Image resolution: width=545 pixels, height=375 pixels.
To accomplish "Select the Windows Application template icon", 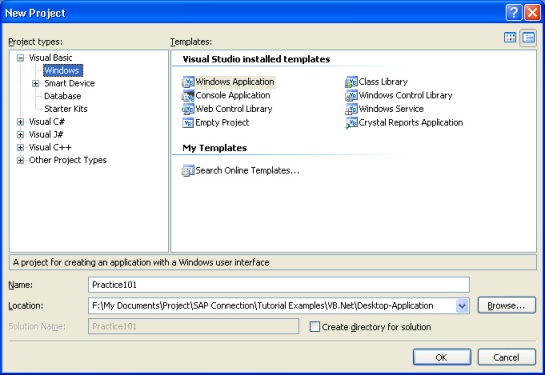I will click(188, 82).
